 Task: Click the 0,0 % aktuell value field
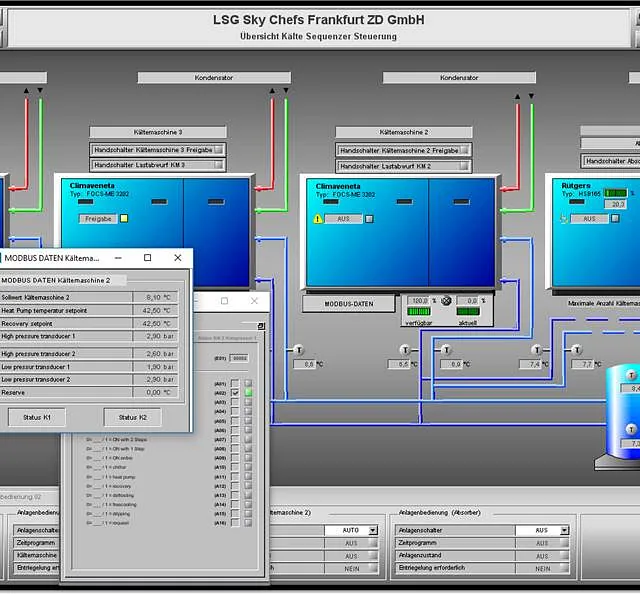click(x=468, y=301)
